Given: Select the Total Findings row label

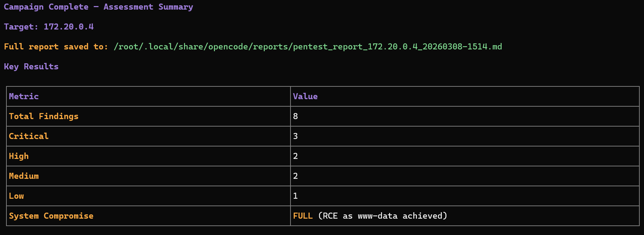Looking at the screenshot, I should click(x=43, y=116).
